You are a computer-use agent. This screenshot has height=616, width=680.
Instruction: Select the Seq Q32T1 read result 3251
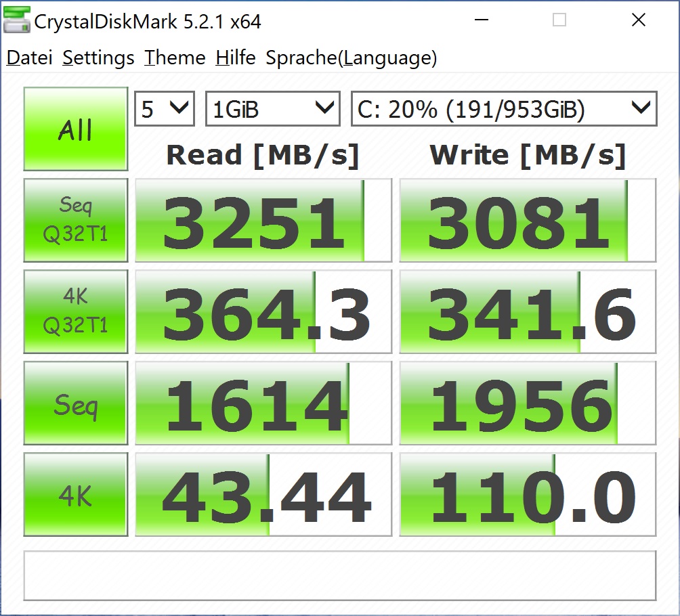[x=263, y=220]
